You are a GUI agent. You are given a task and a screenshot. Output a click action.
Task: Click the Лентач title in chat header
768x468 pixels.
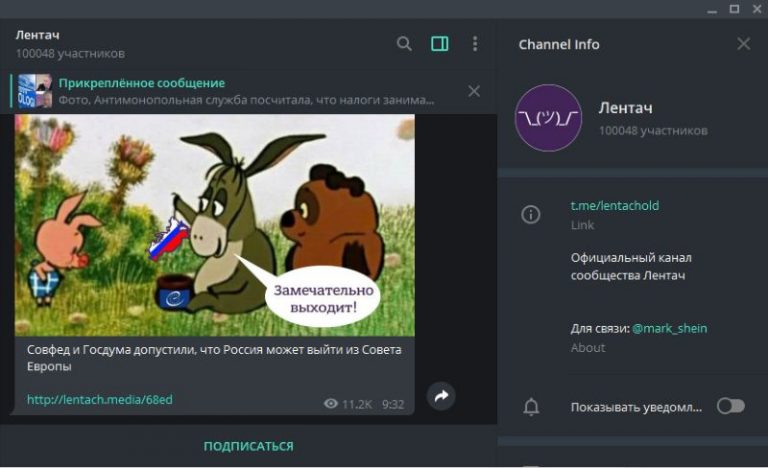38,35
